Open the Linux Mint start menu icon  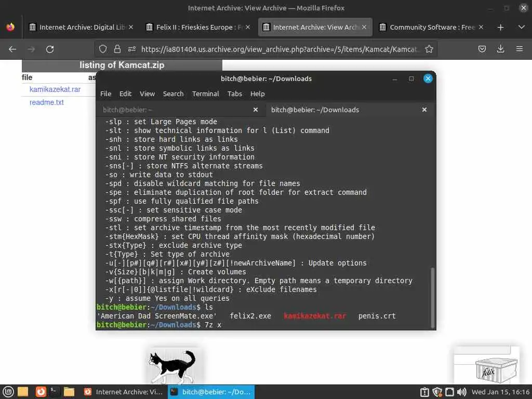pos(8,392)
